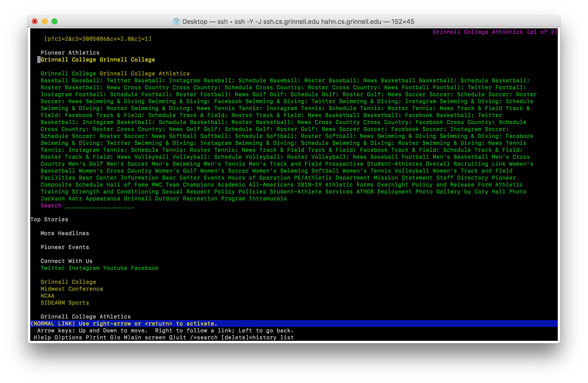The width and height of the screenshot is (588, 383).
Task: Click the Connect With Us heading
Action: (66, 261)
